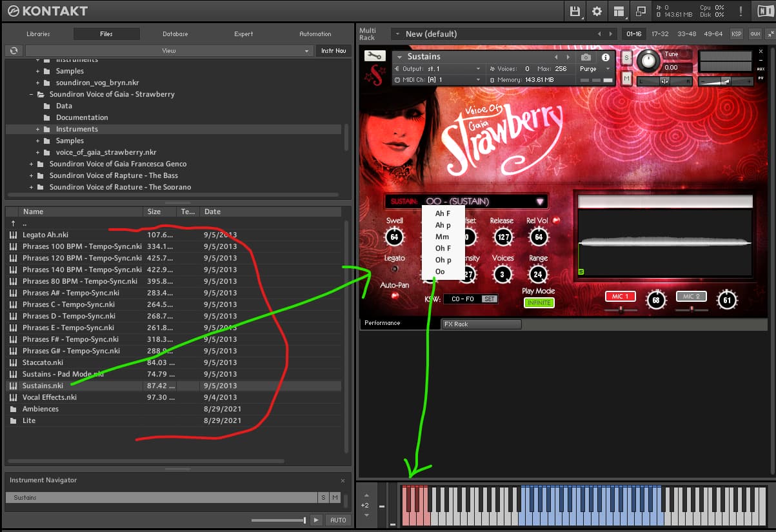
Task: Go to next multi with right arrow
Action: (611, 34)
